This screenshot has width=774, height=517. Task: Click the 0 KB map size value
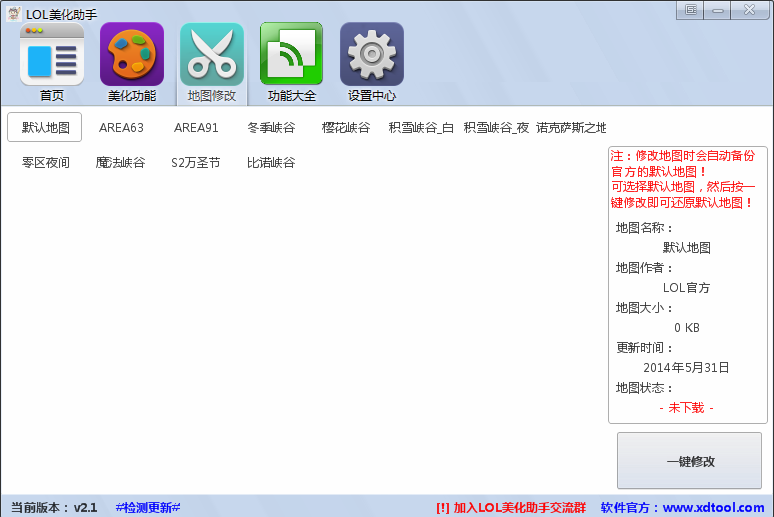click(x=687, y=328)
